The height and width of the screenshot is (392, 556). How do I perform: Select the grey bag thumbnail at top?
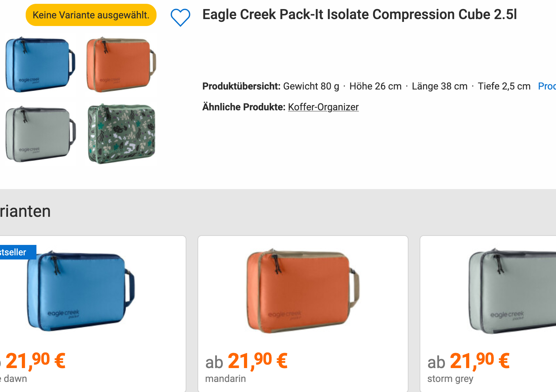point(40,134)
